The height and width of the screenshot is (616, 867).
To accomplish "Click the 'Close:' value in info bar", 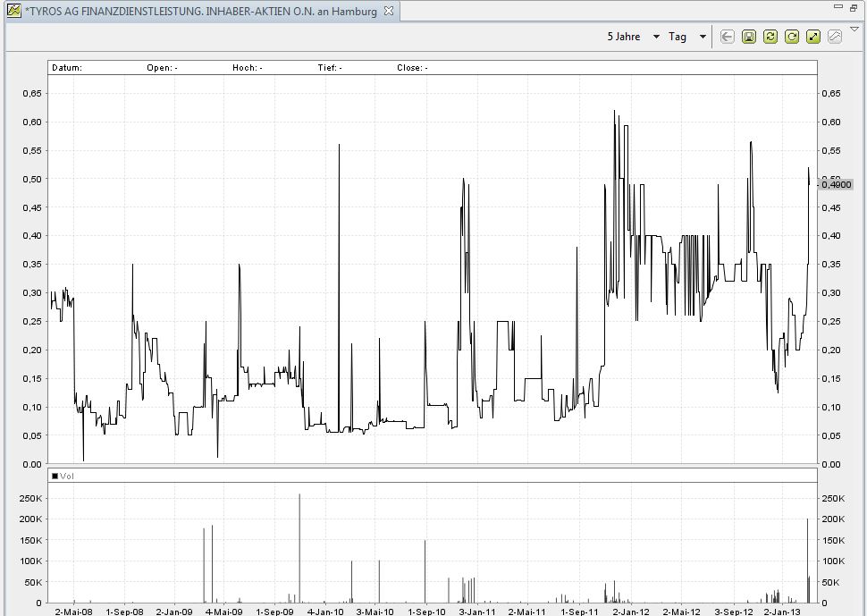I will coord(412,67).
